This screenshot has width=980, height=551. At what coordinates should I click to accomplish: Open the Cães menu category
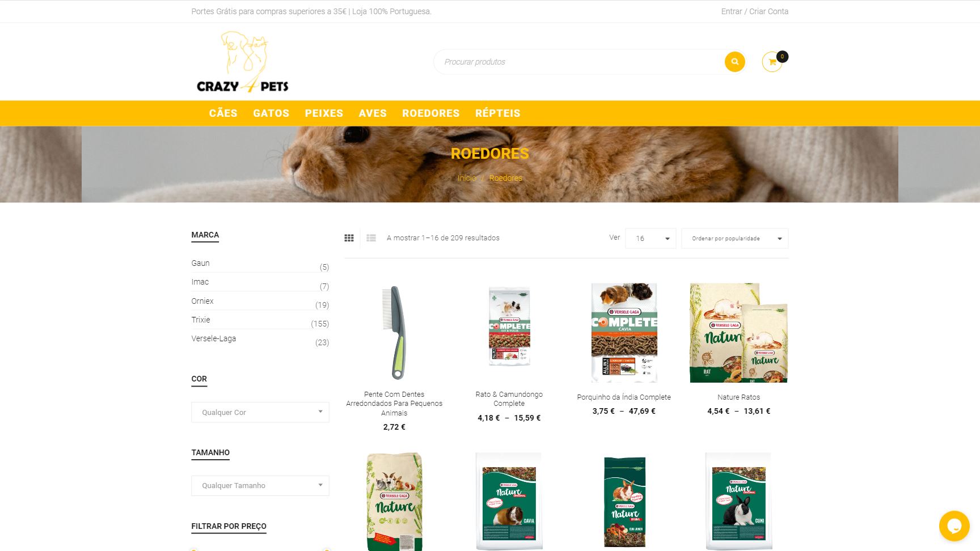(223, 113)
